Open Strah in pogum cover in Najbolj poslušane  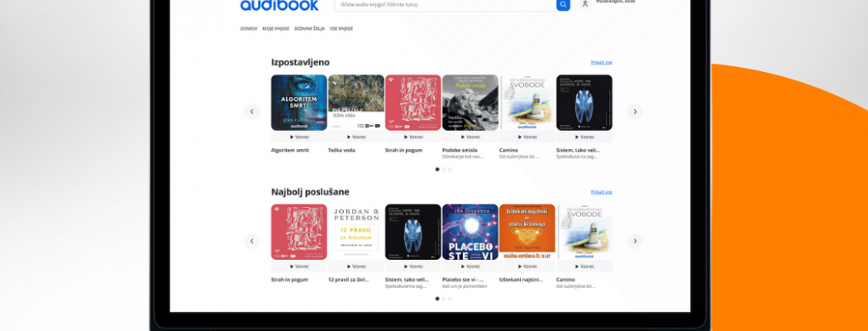(299, 232)
